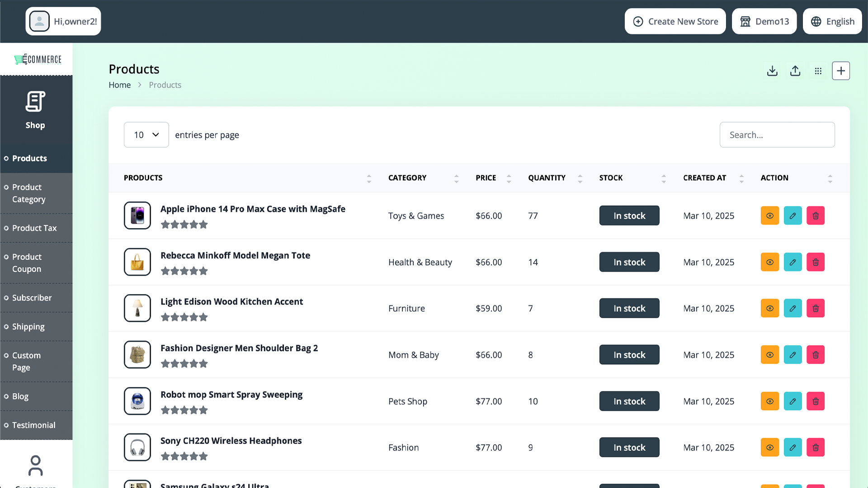Edit the Rebecca Minkoff Model Megan Tote product
Screen dimensions: 868x488
point(793,262)
